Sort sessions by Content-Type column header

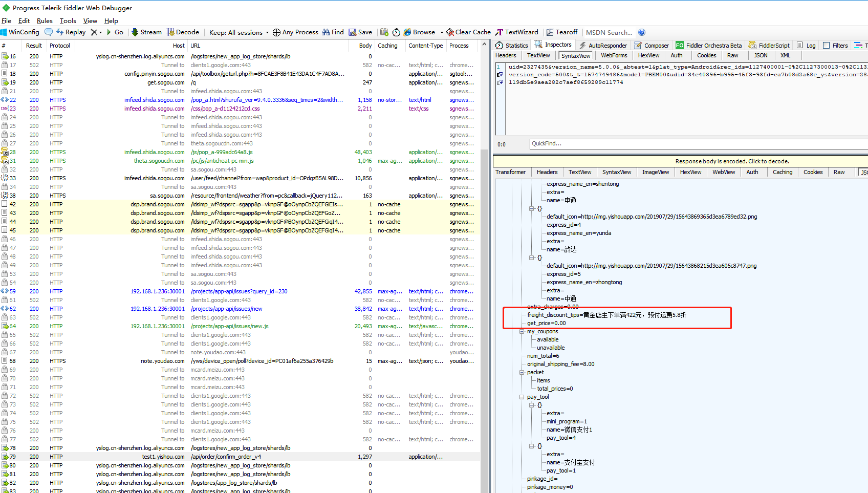click(x=426, y=46)
